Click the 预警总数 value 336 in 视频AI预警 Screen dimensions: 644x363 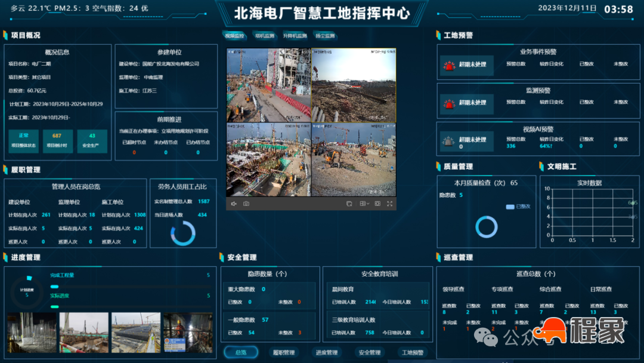click(x=511, y=146)
